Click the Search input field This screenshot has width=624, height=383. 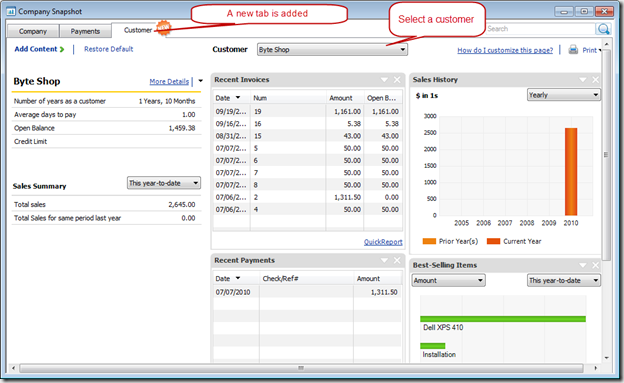coord(540,29)
